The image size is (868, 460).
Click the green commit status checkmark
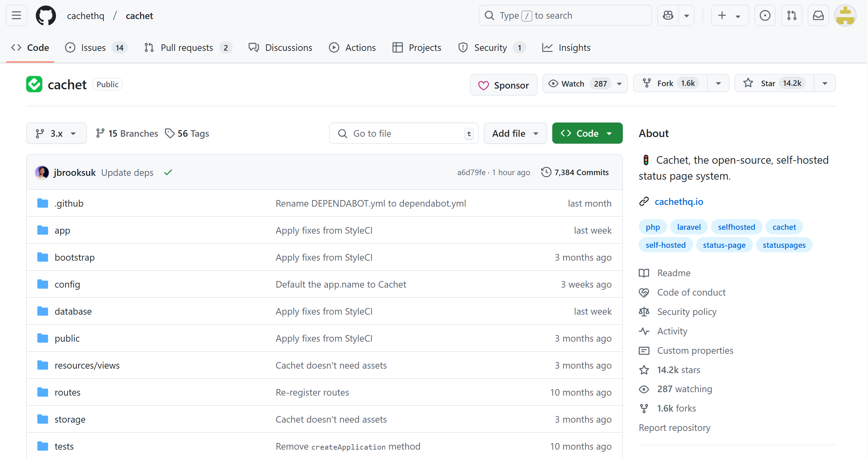[168, 172]
